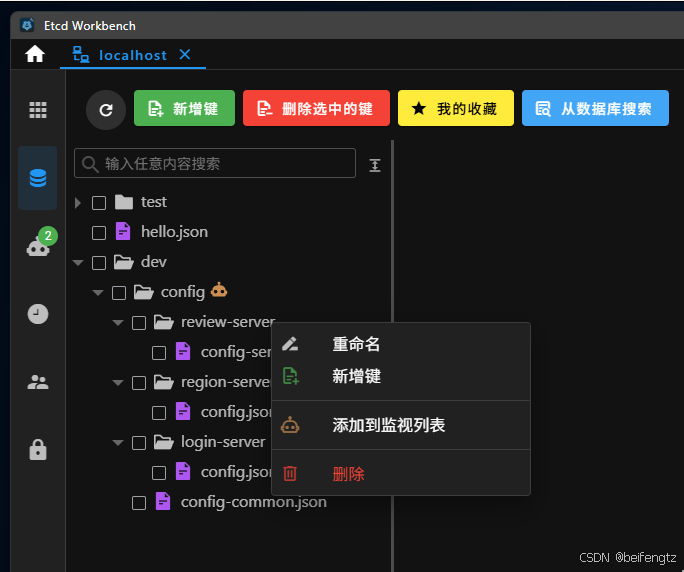Click the network icon on localhost tab

pyautogui.click(x=81, y=55)
